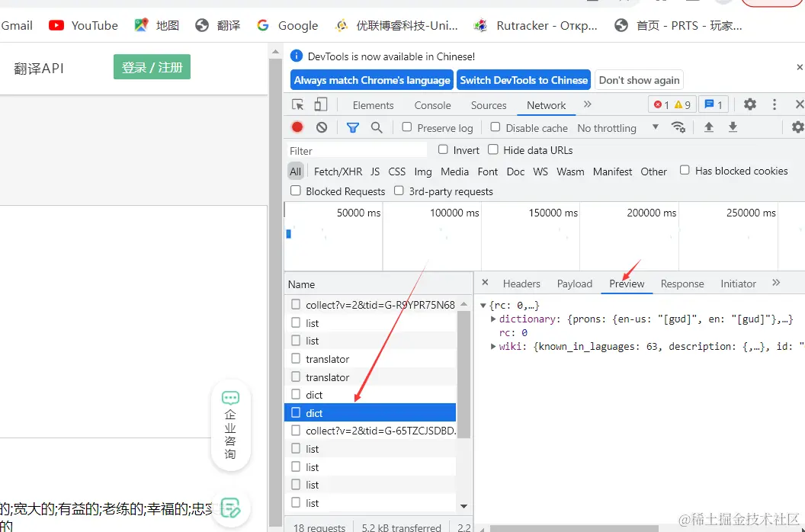805x532 pixels.
Task: Filter requests by Doc
Action: point(515,171)
